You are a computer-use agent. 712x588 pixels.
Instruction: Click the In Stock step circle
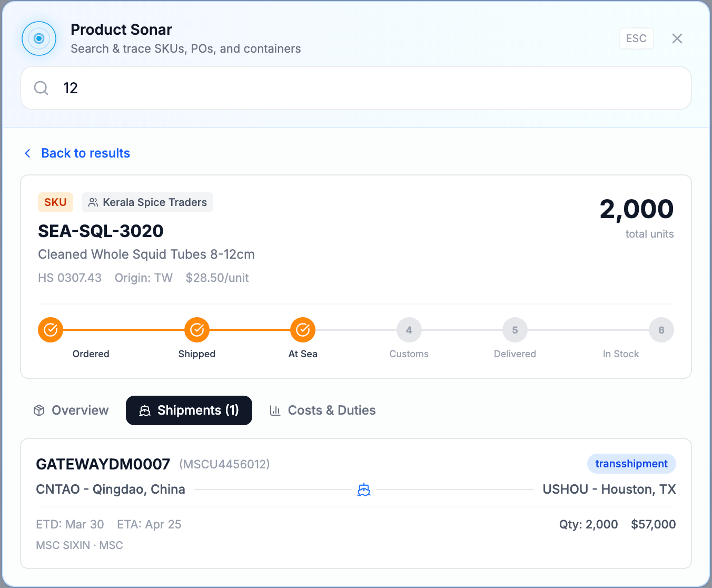click(661, 330)
